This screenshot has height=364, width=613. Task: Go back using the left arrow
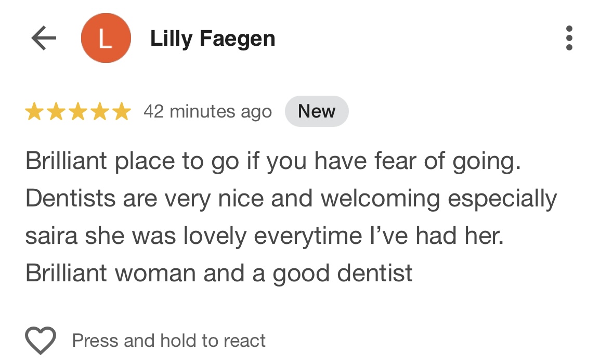click(x=44, y=39)
